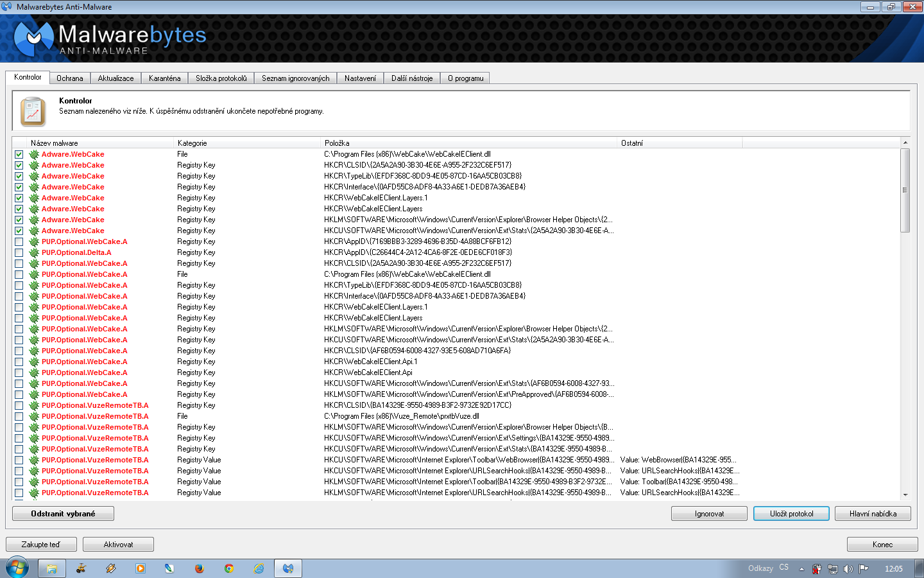Return via the Hlavní nabídka button

(873, 514)
